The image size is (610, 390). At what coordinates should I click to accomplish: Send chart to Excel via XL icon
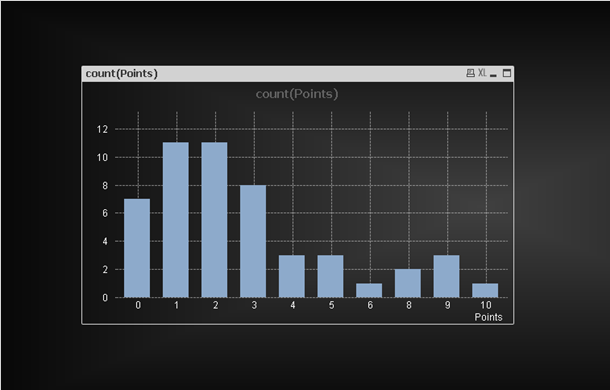(x=482, y=73)
